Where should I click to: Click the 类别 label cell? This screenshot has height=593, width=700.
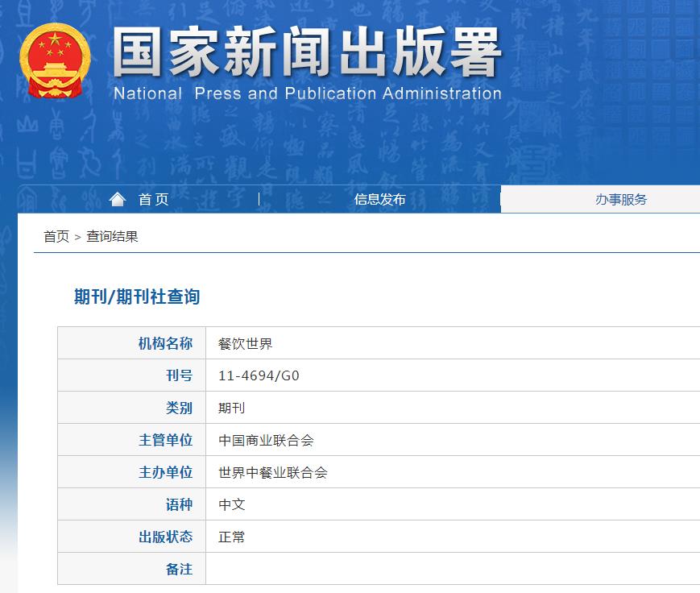[x=179, y=408]
